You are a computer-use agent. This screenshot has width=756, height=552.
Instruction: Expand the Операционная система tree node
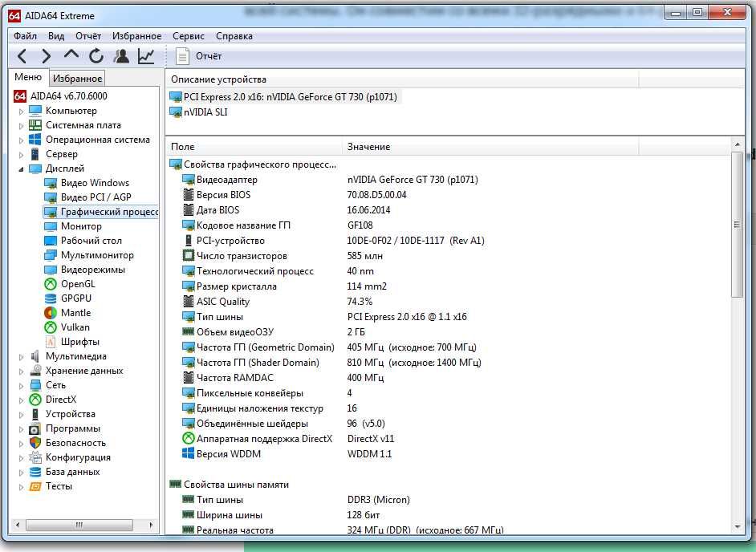[21, 140]
